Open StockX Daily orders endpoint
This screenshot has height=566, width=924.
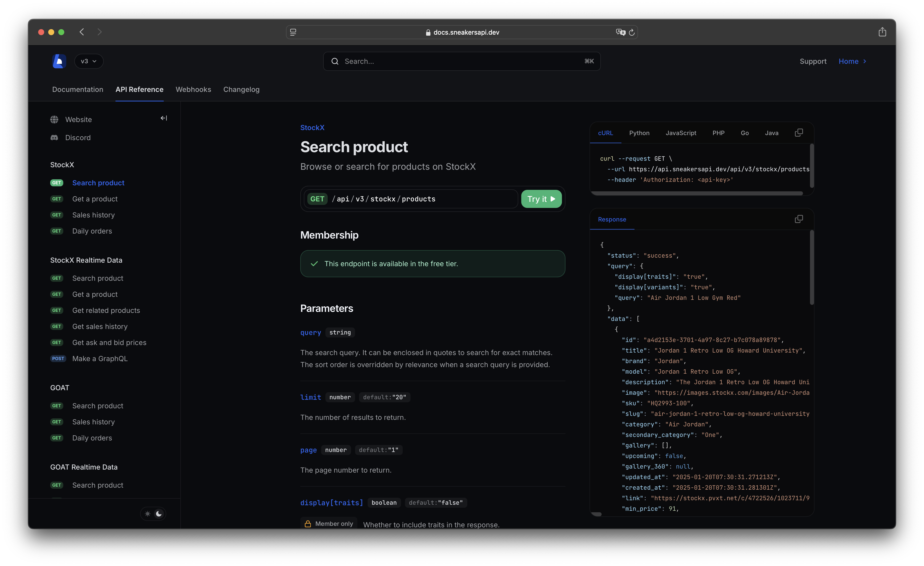92,231
